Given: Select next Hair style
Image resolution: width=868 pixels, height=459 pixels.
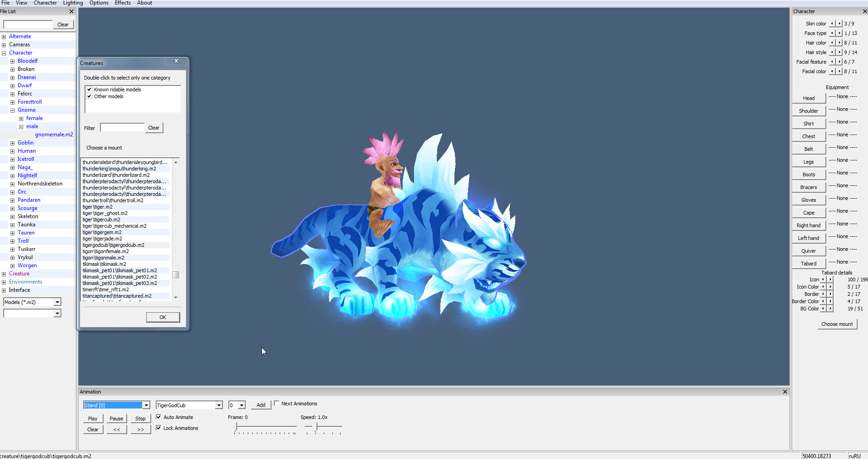Looking at the screenshot, I should 839,52.
